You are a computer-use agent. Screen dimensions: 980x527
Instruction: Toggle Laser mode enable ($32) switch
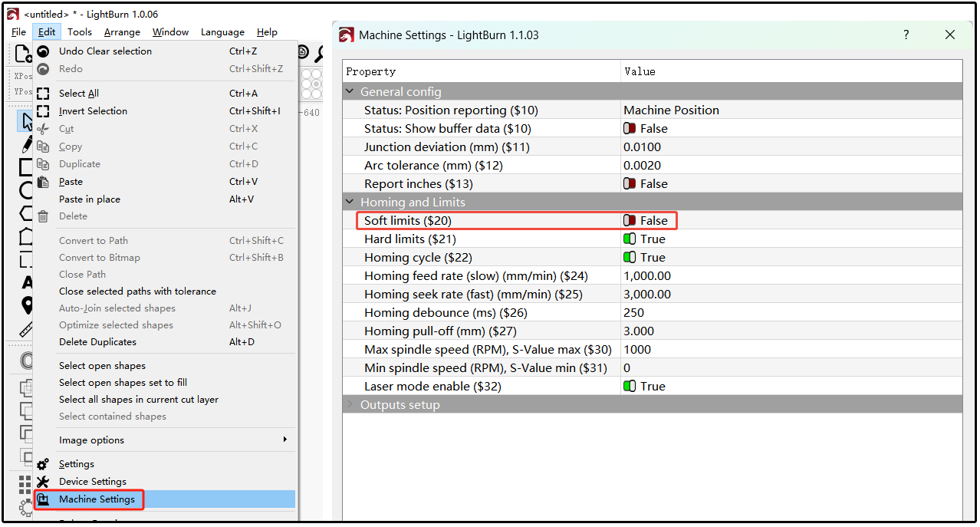pos(630,387)
